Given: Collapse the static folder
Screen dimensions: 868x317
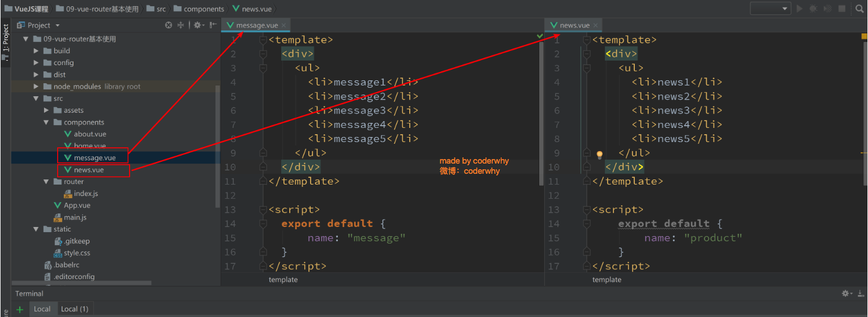Looking at the screenshot, I should click(36, 229).
